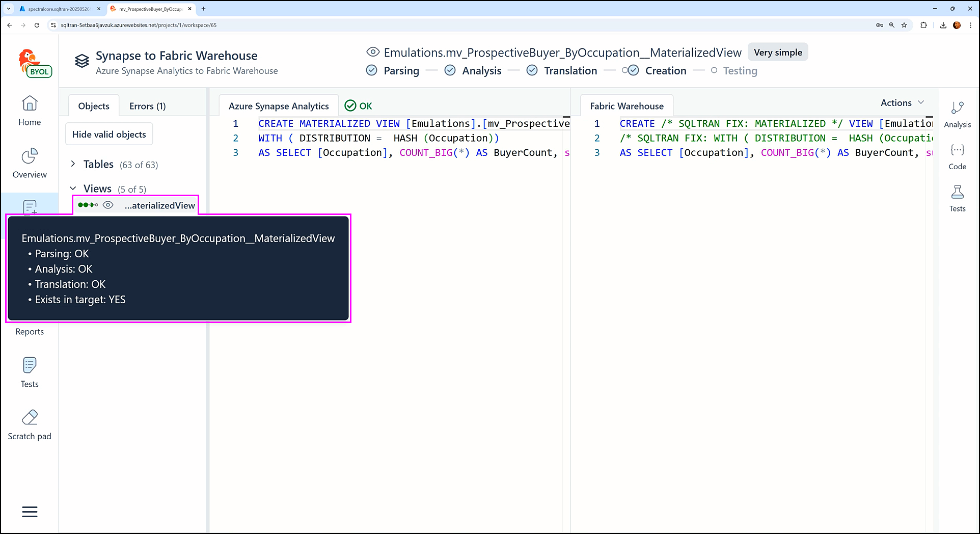Click the Very simple complexity badge

(x=777, y=52)
